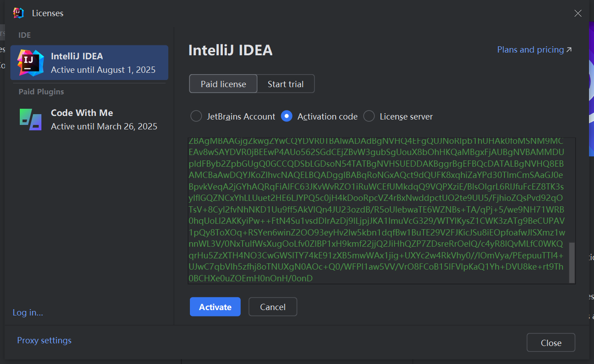Select the entry active until August 1, 2025
Screen dimensions: 594x364
pos(89,62)
